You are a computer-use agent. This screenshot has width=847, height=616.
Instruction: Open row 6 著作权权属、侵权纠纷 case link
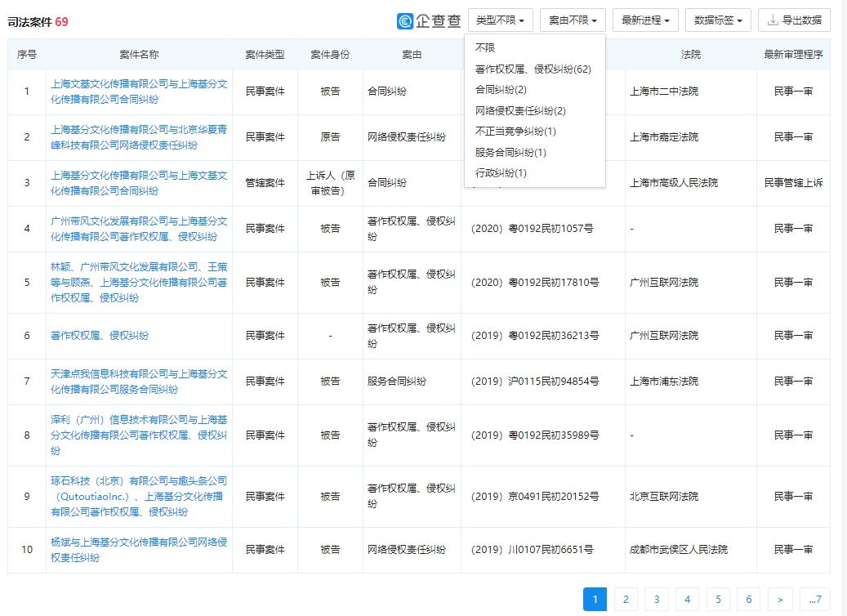[100, 336]
